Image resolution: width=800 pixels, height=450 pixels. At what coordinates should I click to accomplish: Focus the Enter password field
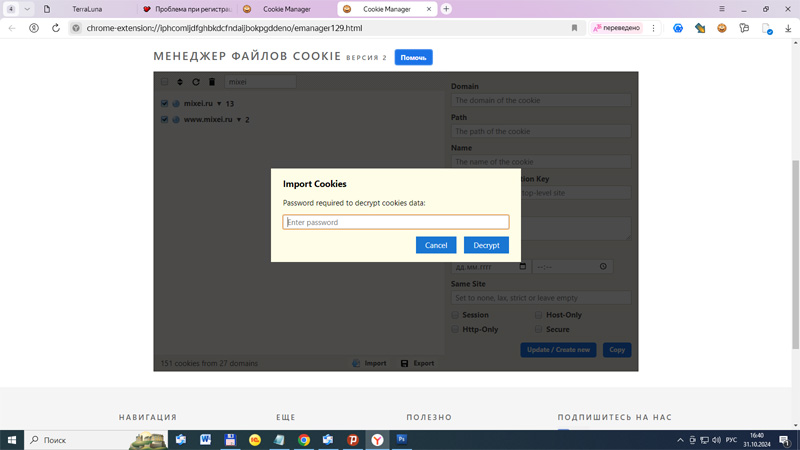[x=395, y=222]
